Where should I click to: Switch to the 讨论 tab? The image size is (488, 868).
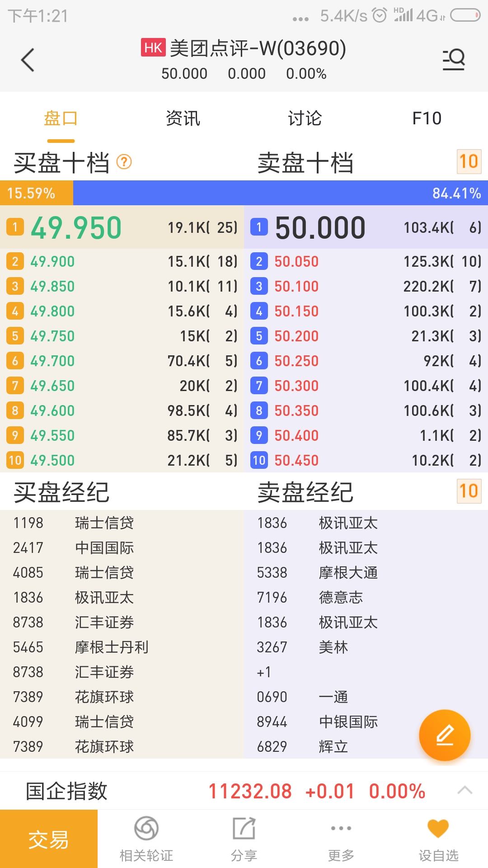[305, 118]
